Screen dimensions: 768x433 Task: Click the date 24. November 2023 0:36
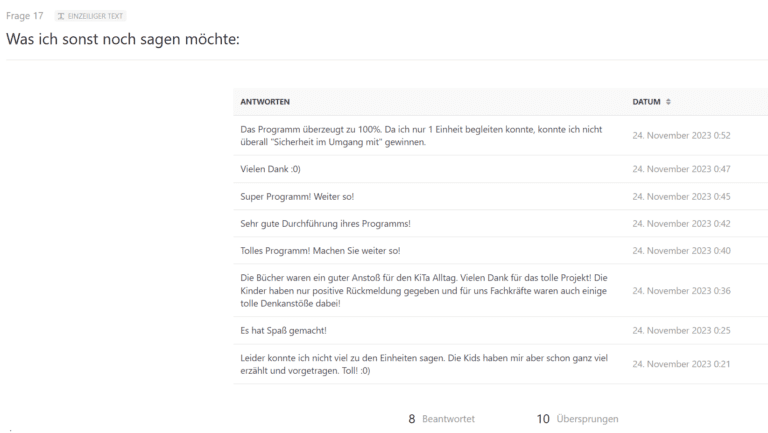pyautogui.click(x=681, y=291)
